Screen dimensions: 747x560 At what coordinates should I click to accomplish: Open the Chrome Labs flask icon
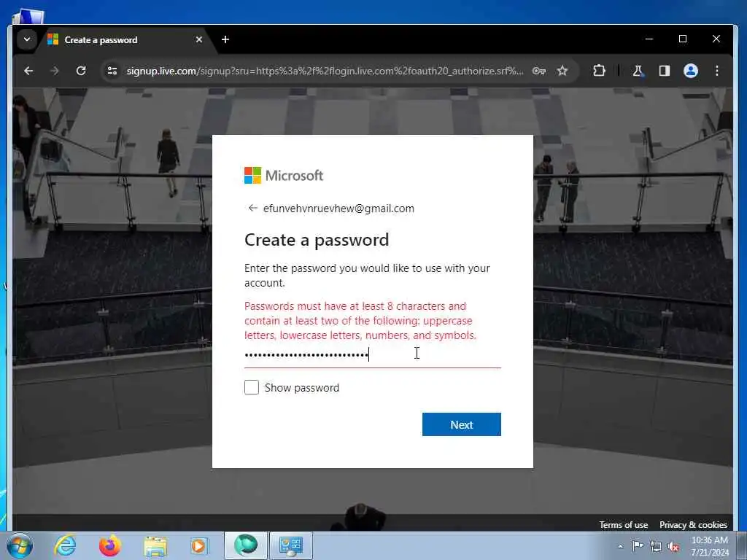(638, 71)
